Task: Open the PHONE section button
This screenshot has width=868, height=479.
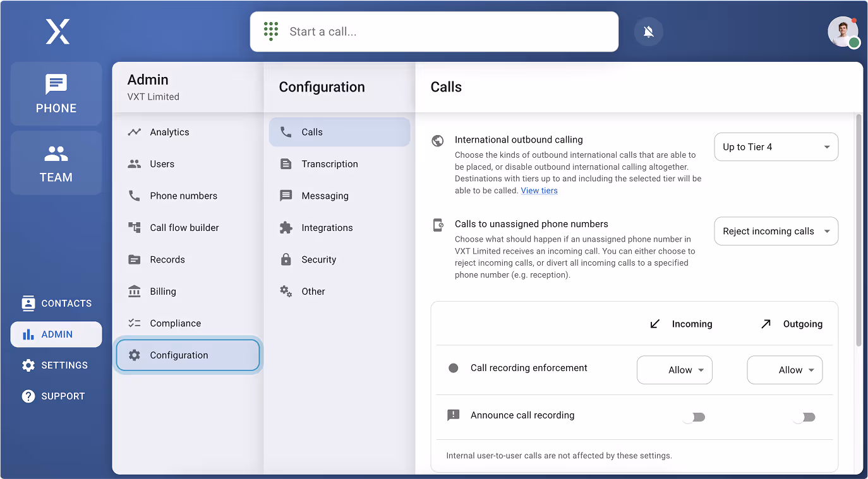Action: point(56,93)
